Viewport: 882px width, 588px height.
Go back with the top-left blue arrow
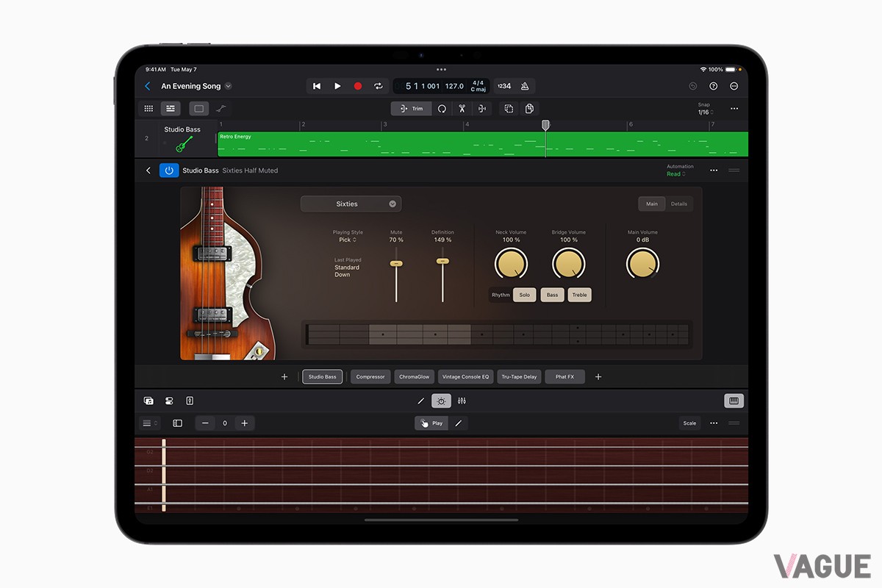(148, 86)
